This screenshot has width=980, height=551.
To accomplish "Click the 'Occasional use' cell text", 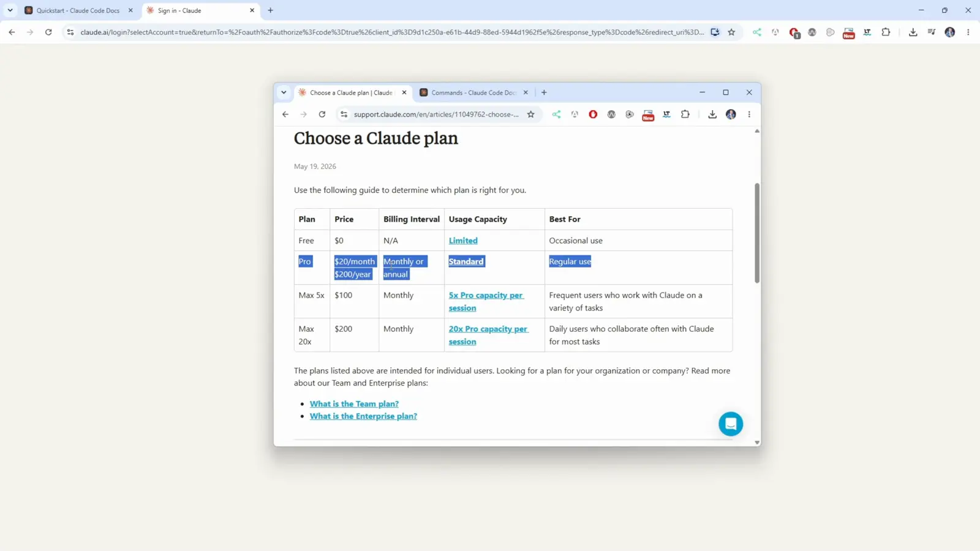I will click(576, 241).
